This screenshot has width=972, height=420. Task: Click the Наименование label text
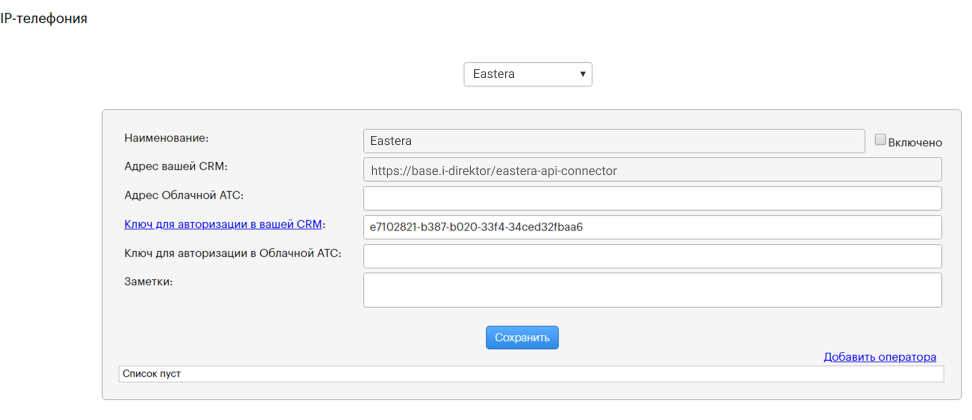[172, 138]
